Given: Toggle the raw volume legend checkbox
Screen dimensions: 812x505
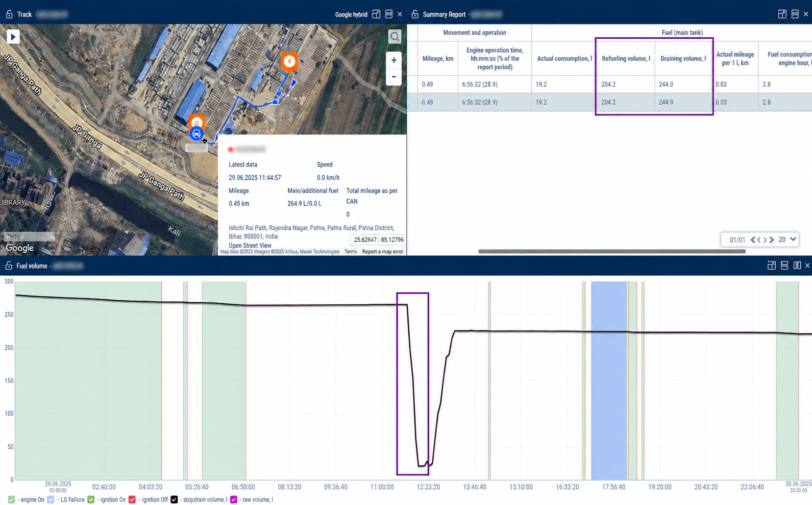Looking at the screenshot, I should (x=234, y=499).
